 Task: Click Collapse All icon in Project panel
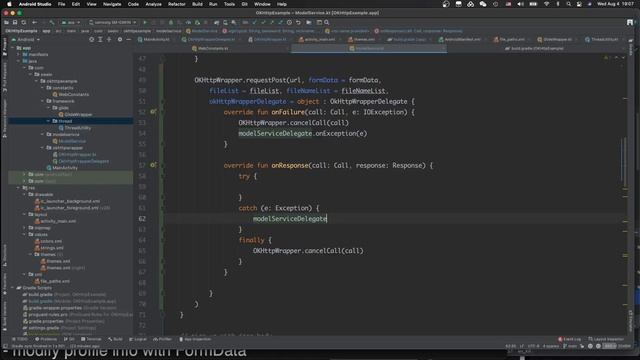tap(109, 40)
